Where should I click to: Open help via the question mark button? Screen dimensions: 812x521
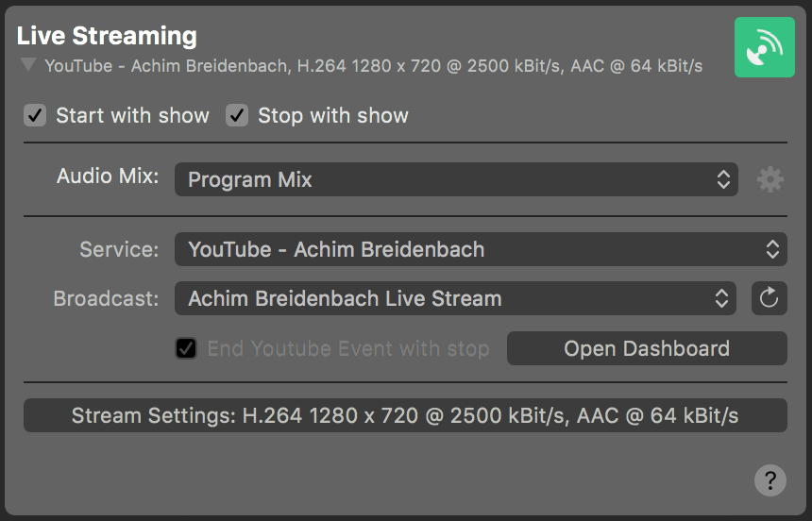point(770,480)
